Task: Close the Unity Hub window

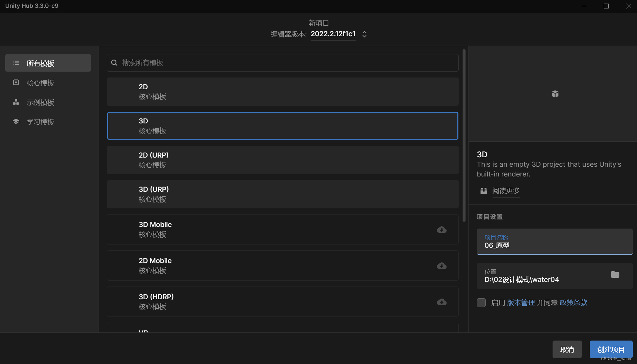Action: pyautogui.click(x=629, y=6)
